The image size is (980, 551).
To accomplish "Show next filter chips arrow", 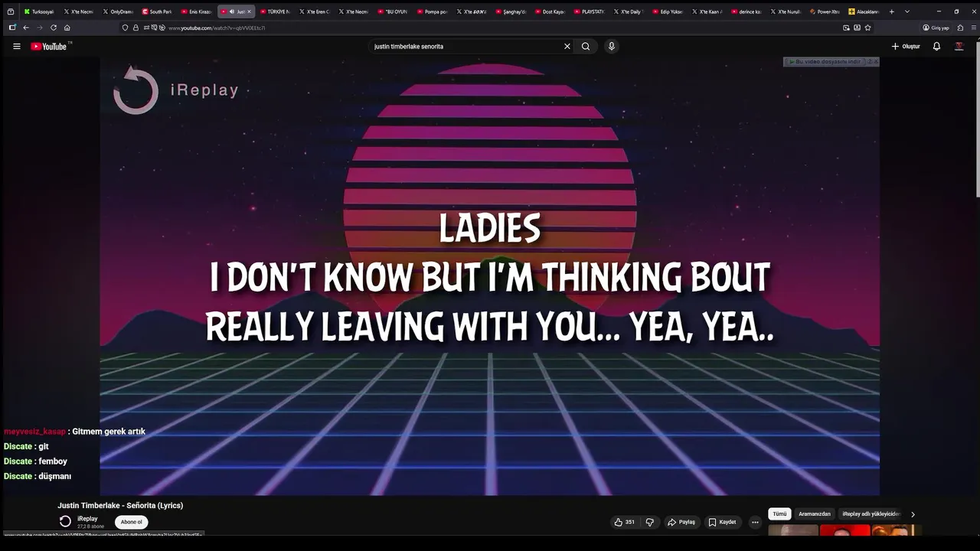I will pyautogui.click(x=913, y=514).
